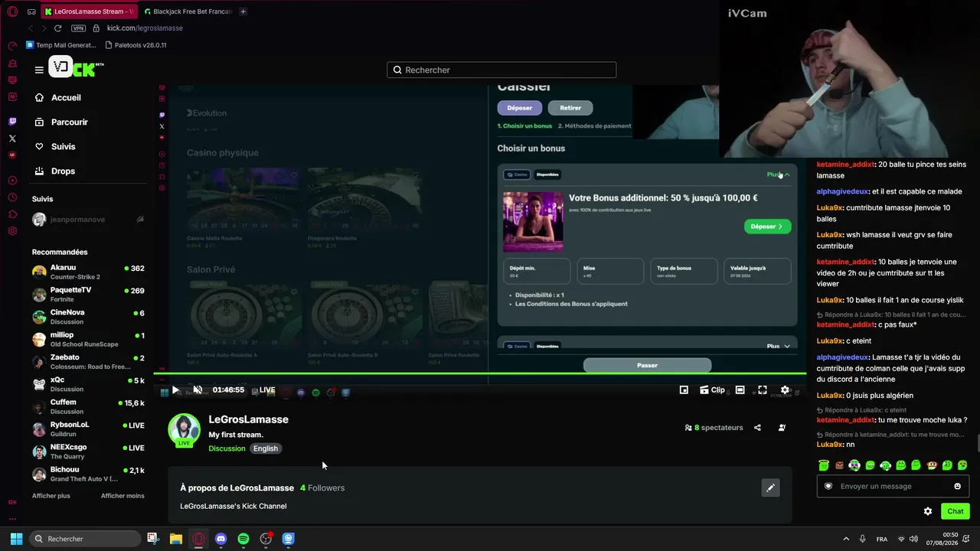Viewport: 980px width, 551px height.
Task: Toggle the Kick sidebar hamburger menu
Action: pos(39,70)
